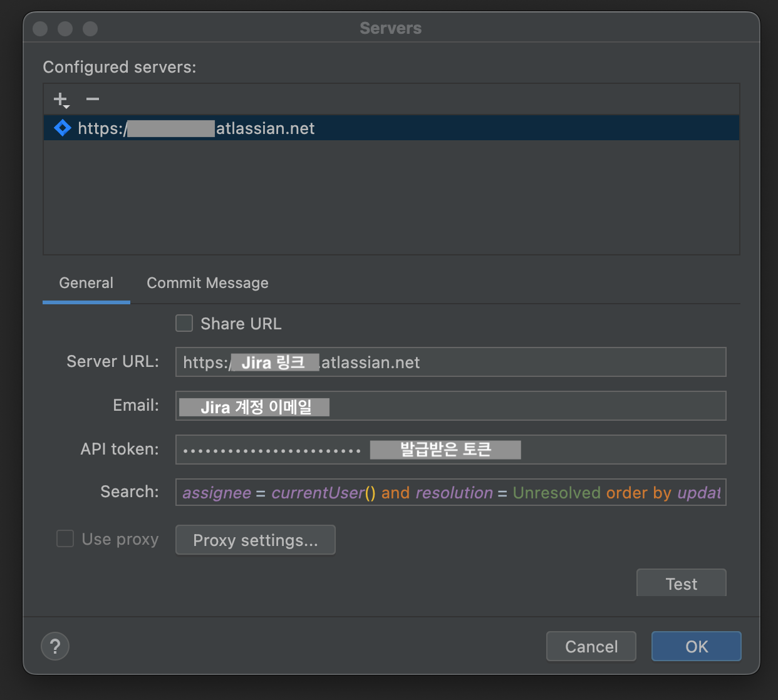Switch to the General tab

click(86, 283)
